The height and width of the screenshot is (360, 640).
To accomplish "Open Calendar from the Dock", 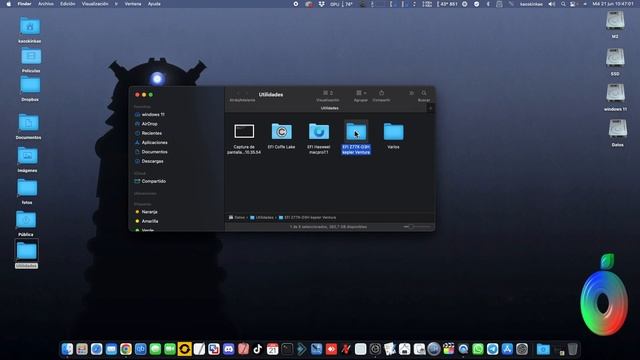I will click(x=273, y=349).
